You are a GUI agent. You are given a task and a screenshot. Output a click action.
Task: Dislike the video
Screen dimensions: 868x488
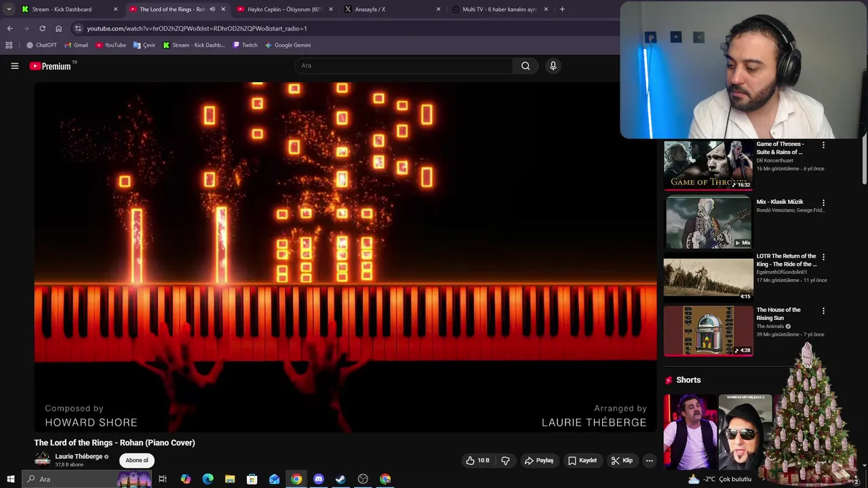[x=505, y=460]
